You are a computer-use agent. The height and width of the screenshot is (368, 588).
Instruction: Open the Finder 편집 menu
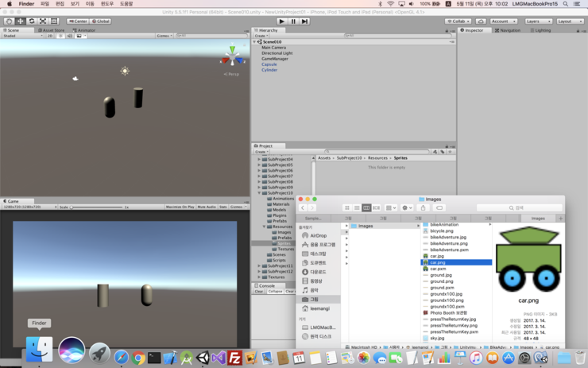tap(60, 4)
